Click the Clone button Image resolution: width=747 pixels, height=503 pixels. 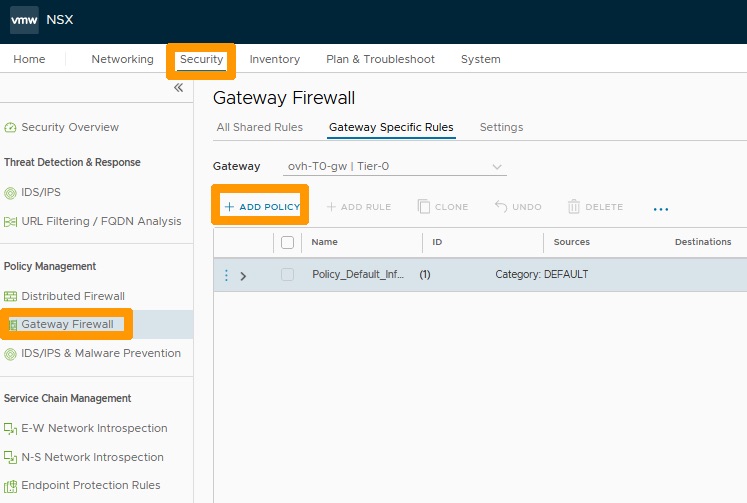pyautogui.click(x=443, y=207)
